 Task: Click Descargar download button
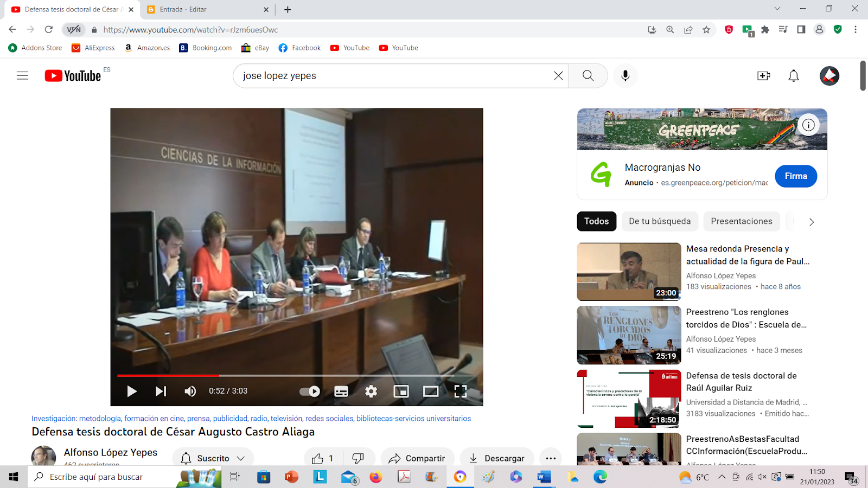point(497,458)
